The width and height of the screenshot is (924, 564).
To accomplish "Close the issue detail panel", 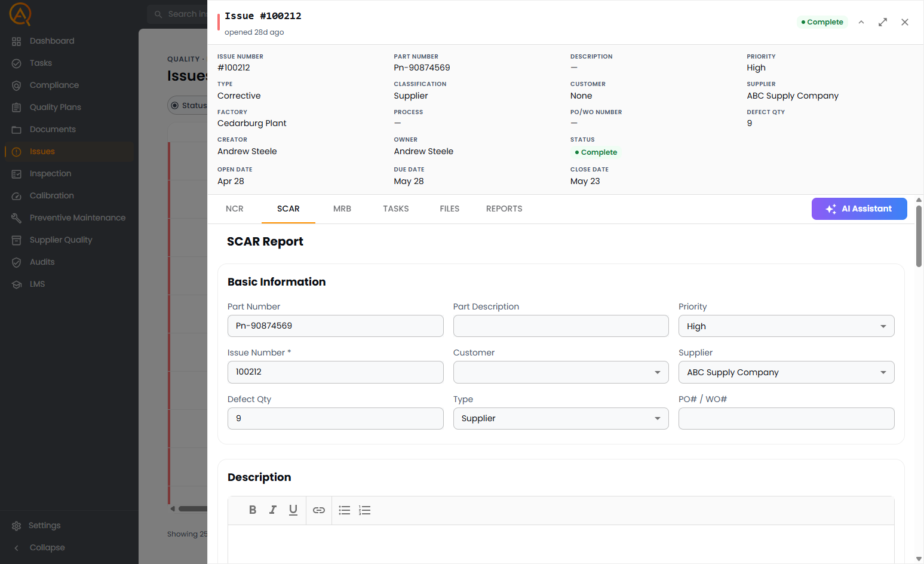I will (x=905, y=22).
